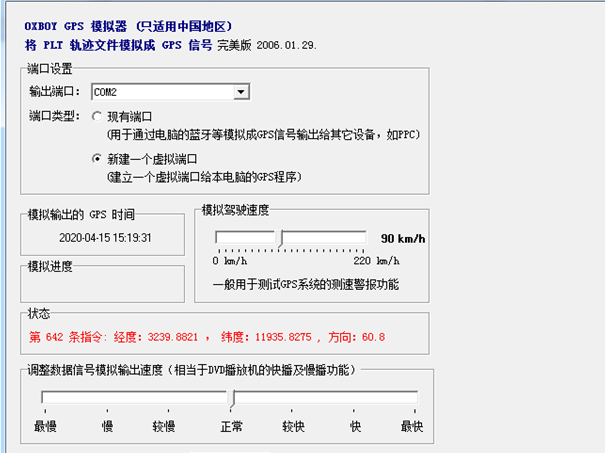Click the 纬度: 11935.8275 value in status

(266, 337)
